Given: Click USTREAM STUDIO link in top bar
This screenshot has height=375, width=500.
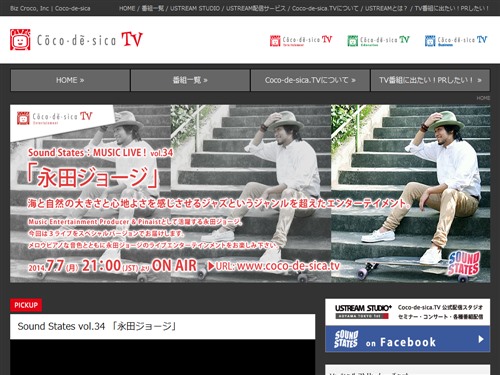Looking at the screenshot, I should pos(195,8).
